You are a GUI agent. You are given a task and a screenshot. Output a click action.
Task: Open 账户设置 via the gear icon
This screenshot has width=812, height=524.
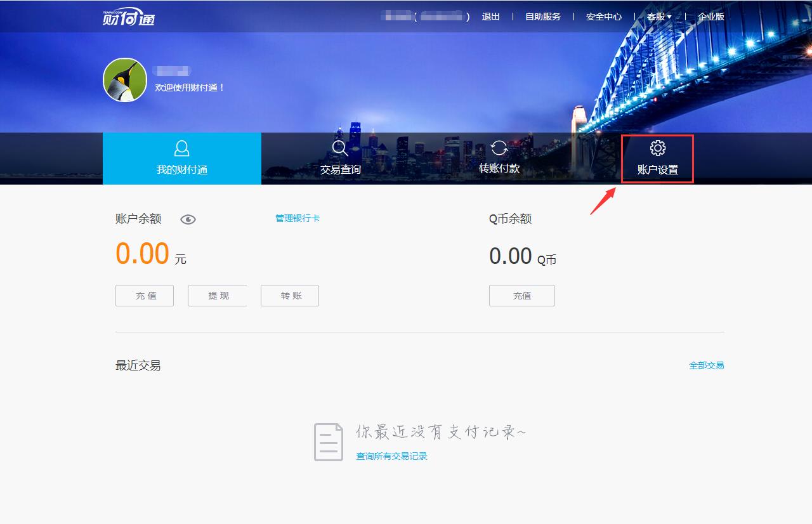point(657,148)
